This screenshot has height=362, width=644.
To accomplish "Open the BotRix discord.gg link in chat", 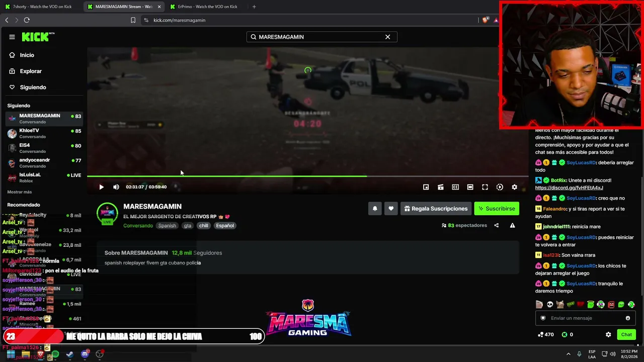I will tap(569, 188).
